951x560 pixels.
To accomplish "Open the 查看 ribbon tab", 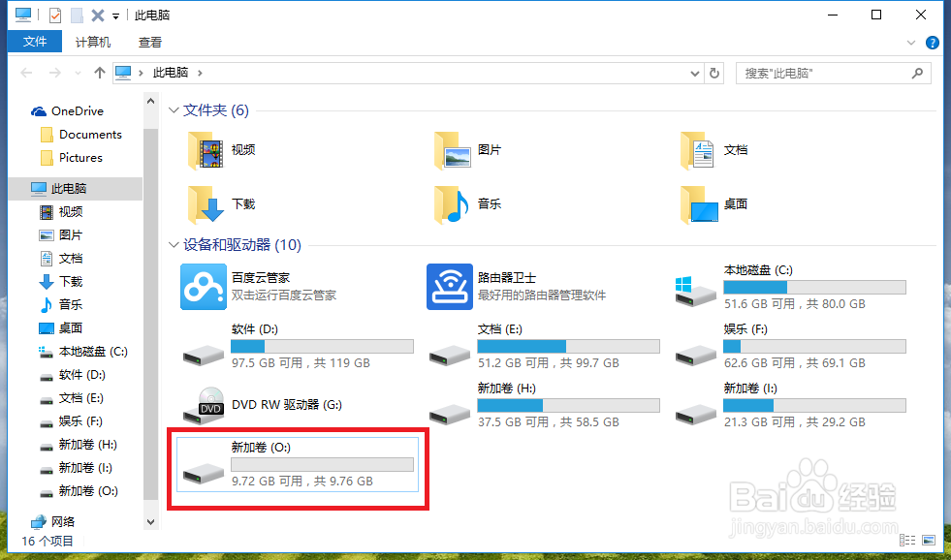I will pos(150,42).
